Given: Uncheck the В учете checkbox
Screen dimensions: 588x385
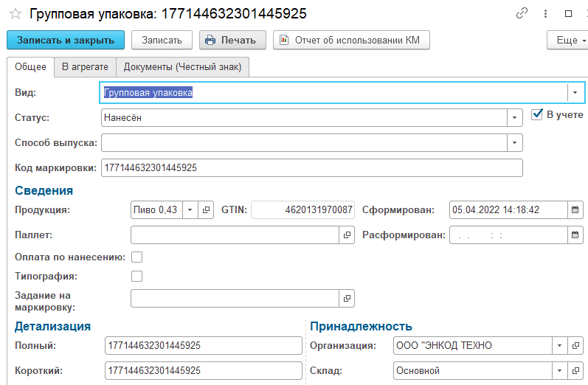Looking at the screenshot, I should tap(537, 114).
